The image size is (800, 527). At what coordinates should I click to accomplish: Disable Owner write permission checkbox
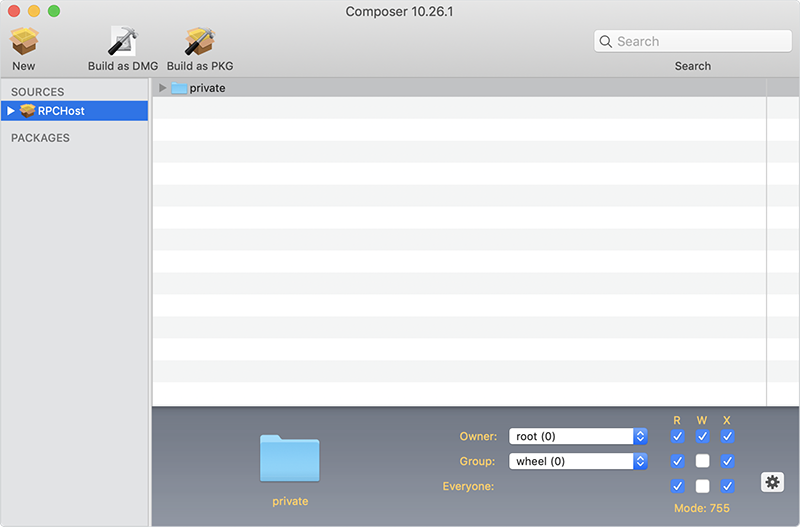click(702, 436)
